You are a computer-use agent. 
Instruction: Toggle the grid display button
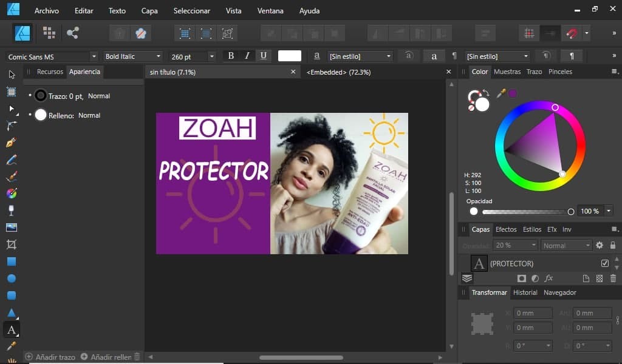tap(529, 33)
